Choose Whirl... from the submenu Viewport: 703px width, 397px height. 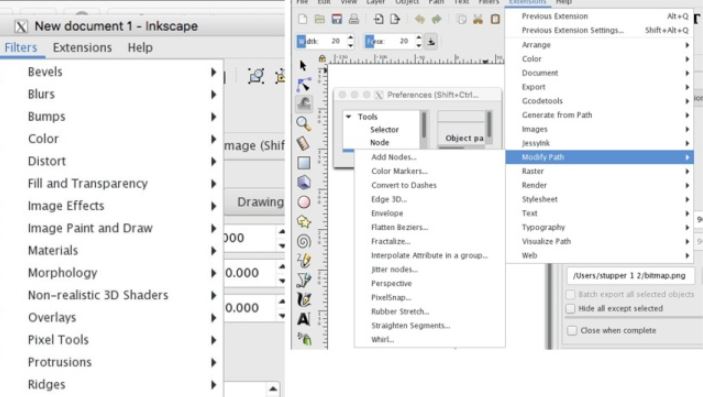pos(430,340)
